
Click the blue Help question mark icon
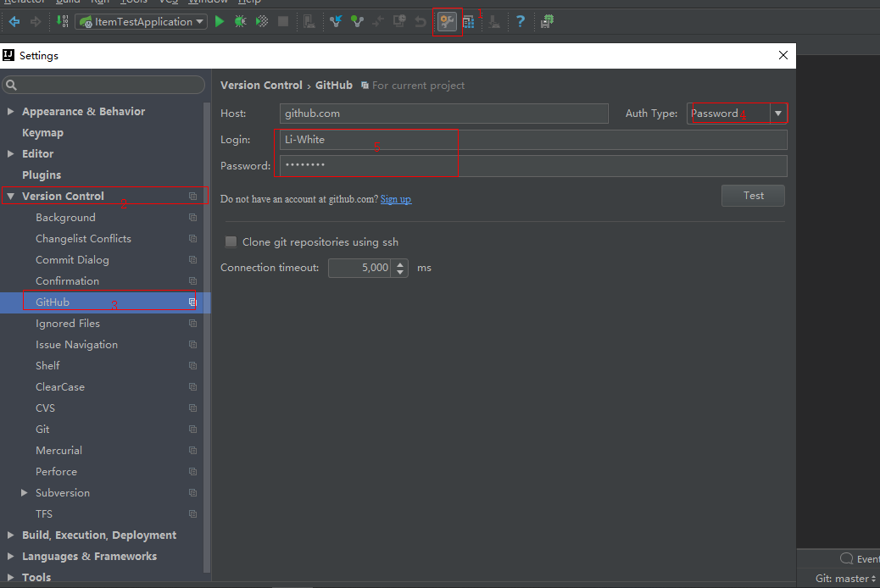[521, 22]
